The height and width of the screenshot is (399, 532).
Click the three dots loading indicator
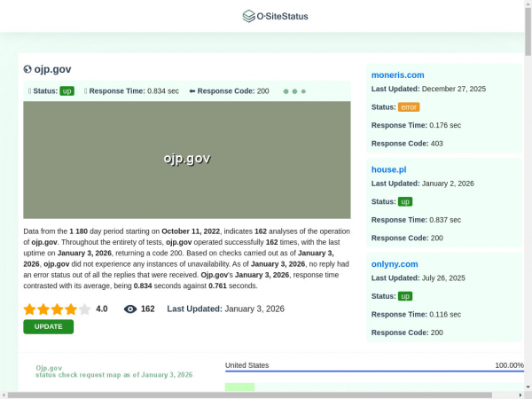pos(294,91)
